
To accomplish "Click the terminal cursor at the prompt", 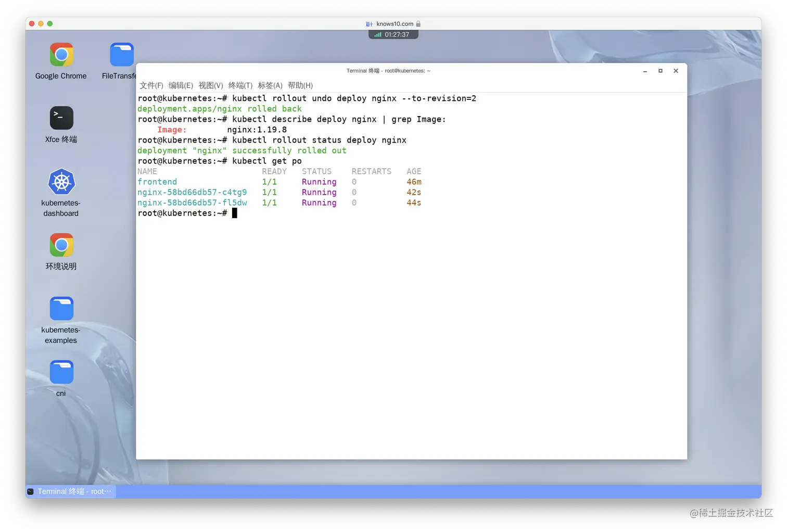I will tap(235, 213).
